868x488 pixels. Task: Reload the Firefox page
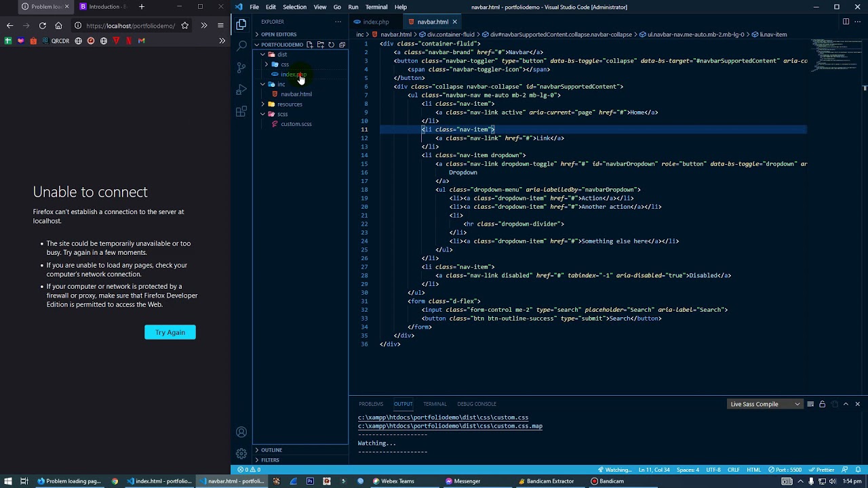[x=42, y=26]
